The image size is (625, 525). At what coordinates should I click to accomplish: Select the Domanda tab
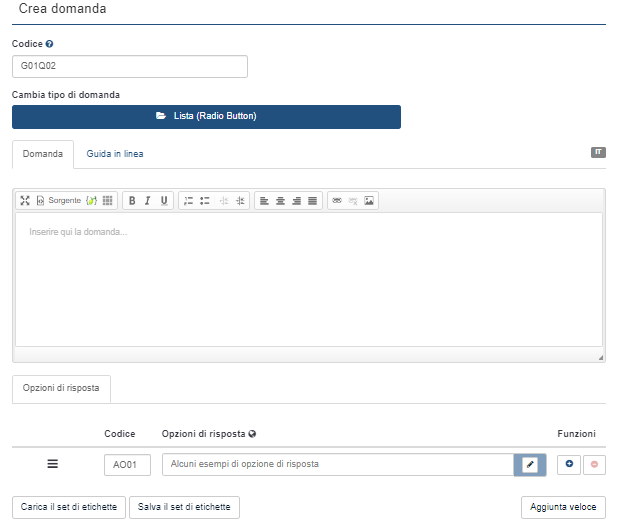coord(43,155)
